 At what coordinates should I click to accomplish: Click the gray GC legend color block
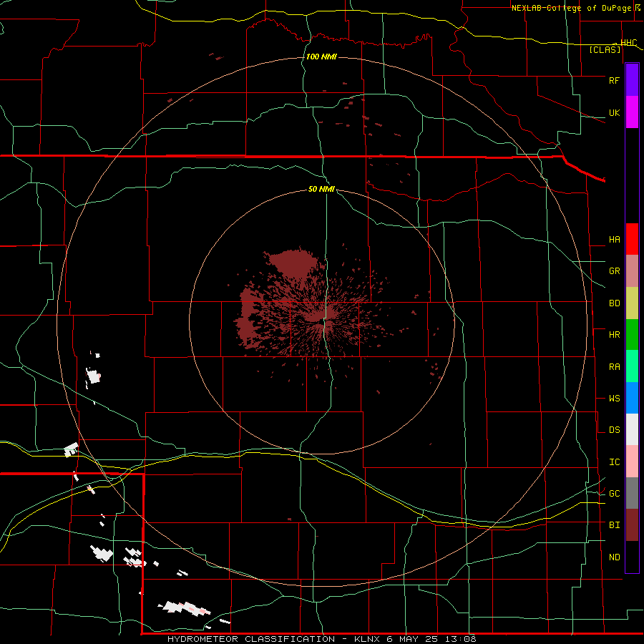click(x=632, y=493)
